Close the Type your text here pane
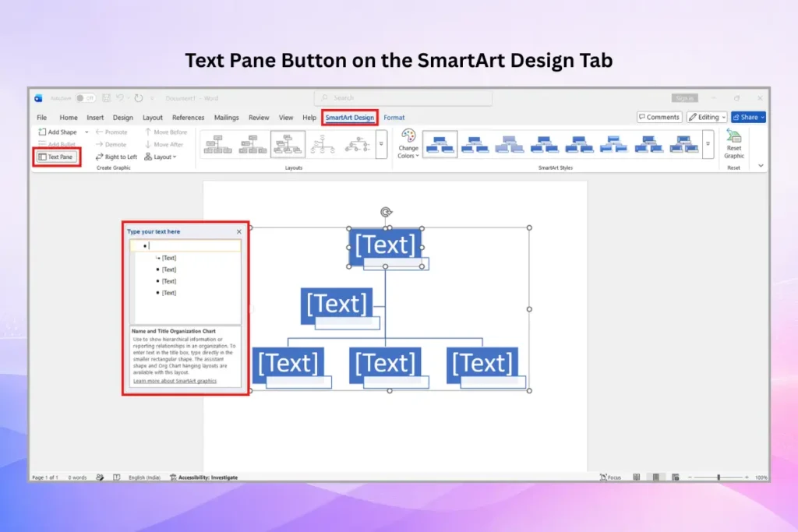 (238, 232)
